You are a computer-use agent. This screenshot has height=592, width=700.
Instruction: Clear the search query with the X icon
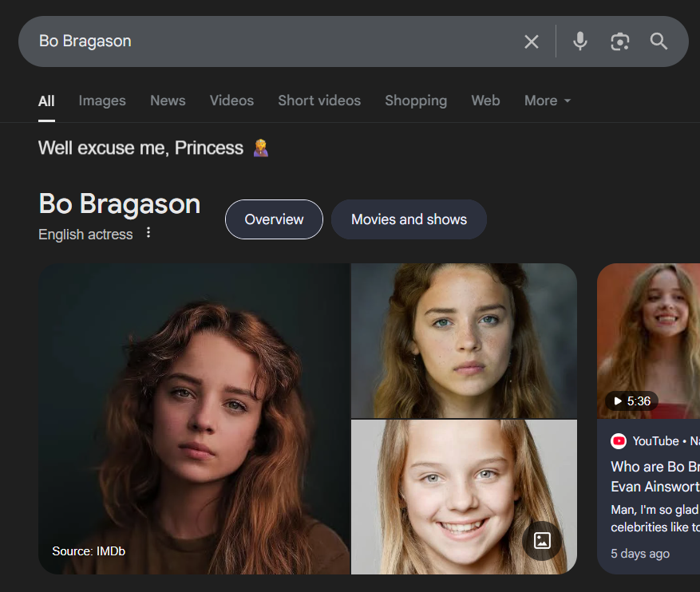point(531,41)
